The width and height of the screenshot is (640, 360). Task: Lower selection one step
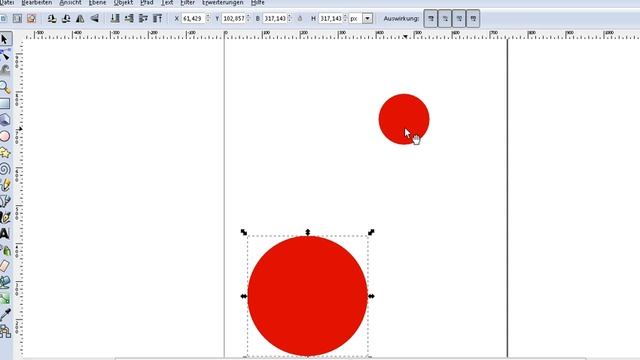coord(129,18)
